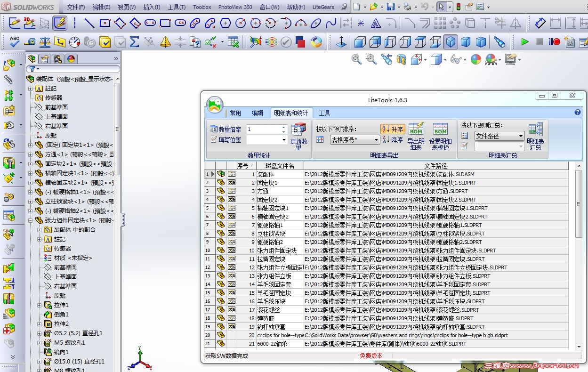
Task: Click the New document icon
Action: coord(356,7)
